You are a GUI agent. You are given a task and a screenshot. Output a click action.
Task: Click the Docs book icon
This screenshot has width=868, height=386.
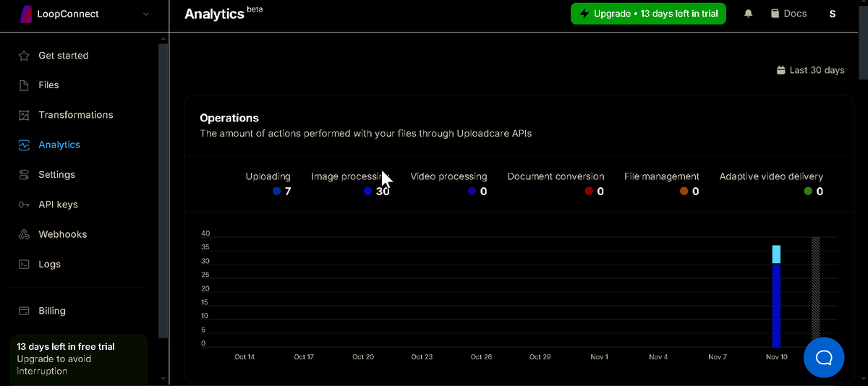coord(775,14)
